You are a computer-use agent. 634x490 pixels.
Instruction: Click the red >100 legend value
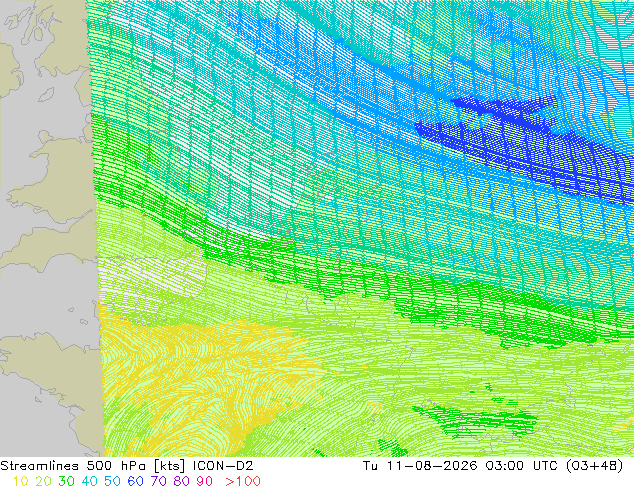[x=243, y=481]
